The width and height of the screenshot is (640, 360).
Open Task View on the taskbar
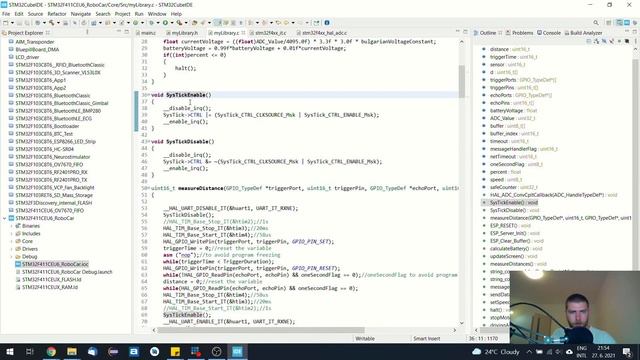[30, 351]
